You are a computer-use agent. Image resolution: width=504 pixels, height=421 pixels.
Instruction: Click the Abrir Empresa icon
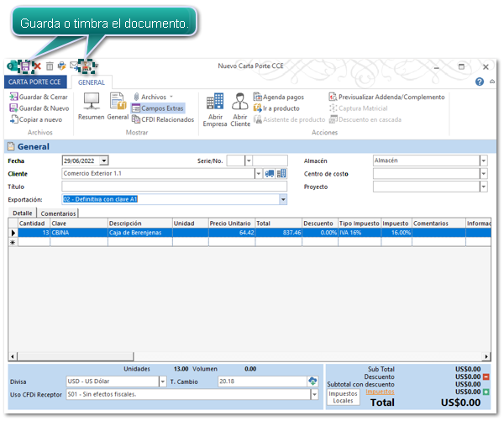coord(215,108)
